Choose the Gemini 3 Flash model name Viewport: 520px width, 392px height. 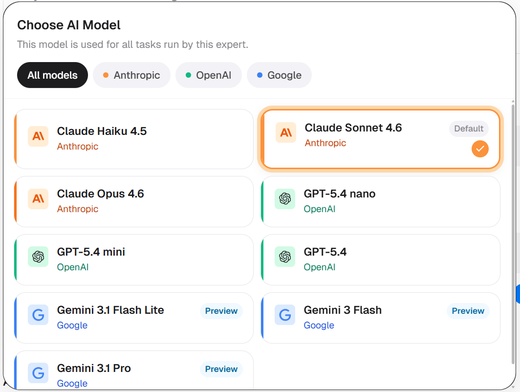(342, 310)
